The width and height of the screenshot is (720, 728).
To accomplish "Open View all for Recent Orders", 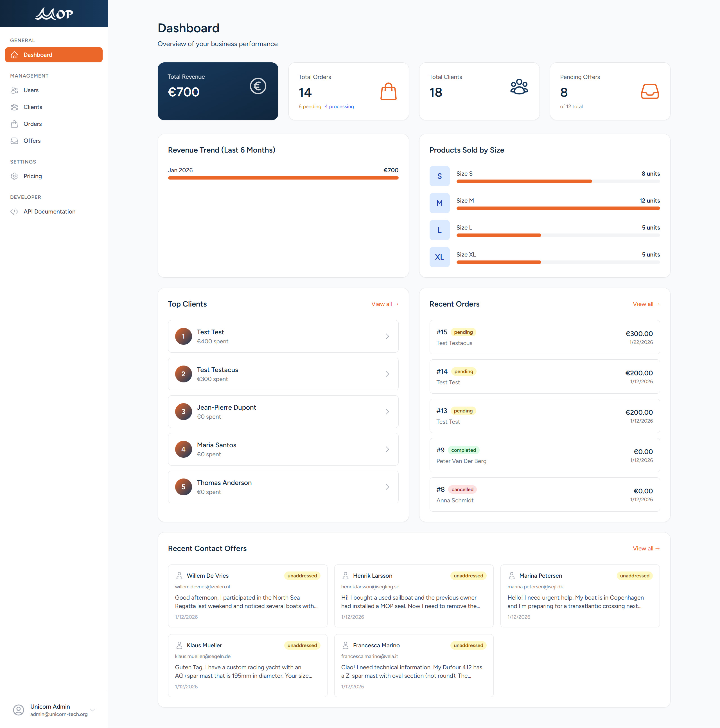I will click(646, 304).
